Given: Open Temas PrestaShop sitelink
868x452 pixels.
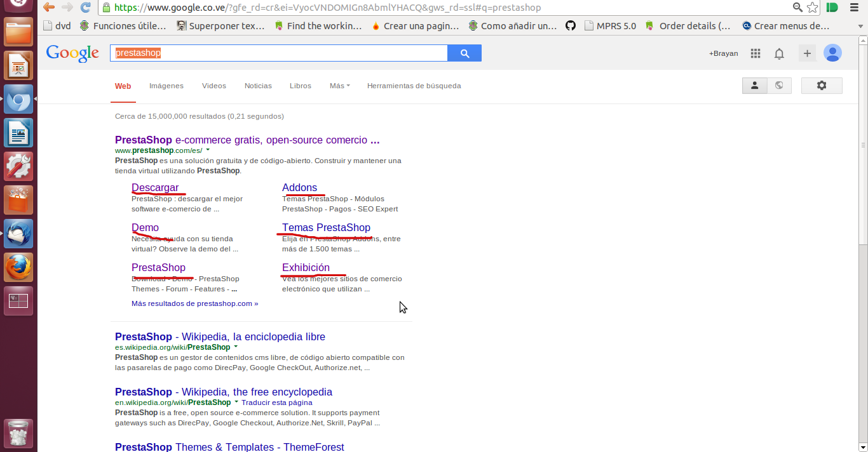Looking at the screenshot, I should (326, 227).
